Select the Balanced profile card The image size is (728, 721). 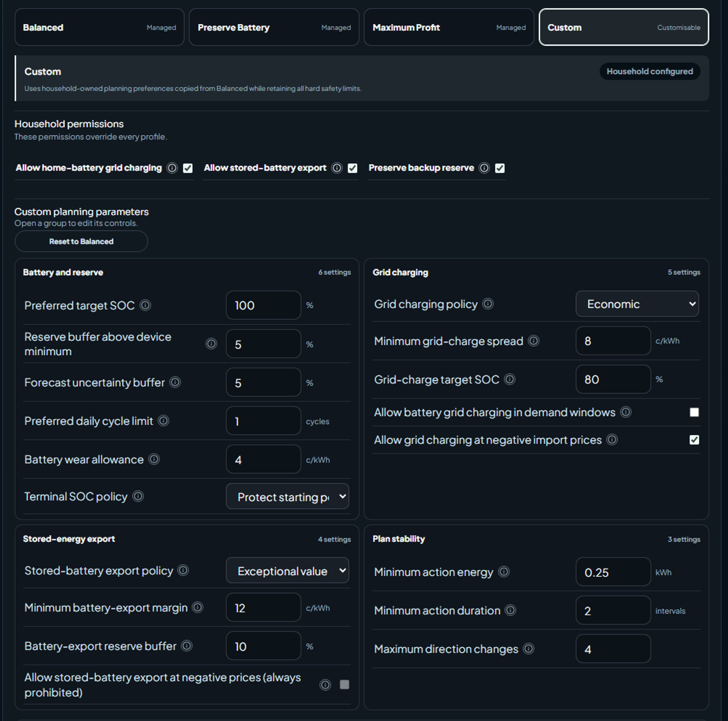[x=99, y=27]
